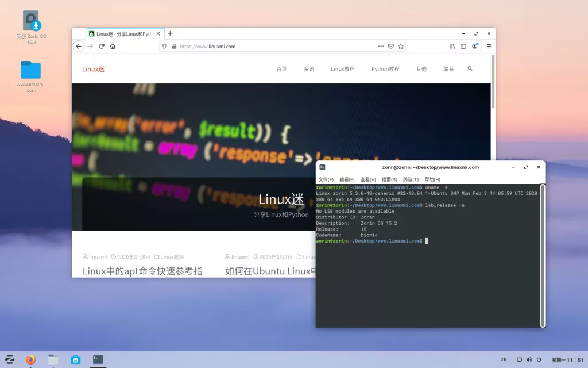
Task: Open the apt命令快速参考指 article title
Action: (x=142, y=271)
